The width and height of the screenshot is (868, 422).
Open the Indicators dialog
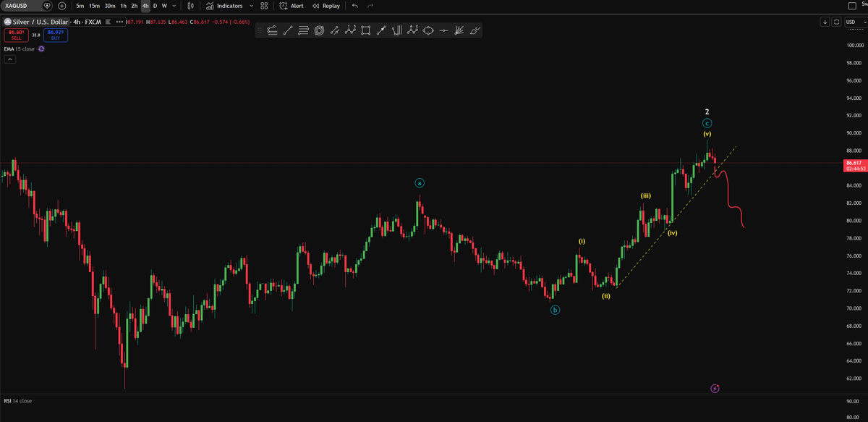click(224, 6)
